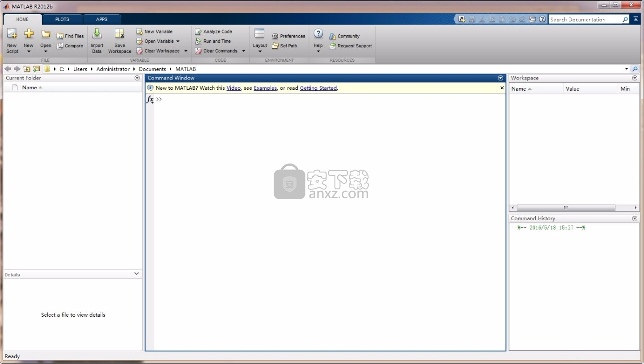
Task: Open the address bar path history dropdown
Action: (627, 69)
